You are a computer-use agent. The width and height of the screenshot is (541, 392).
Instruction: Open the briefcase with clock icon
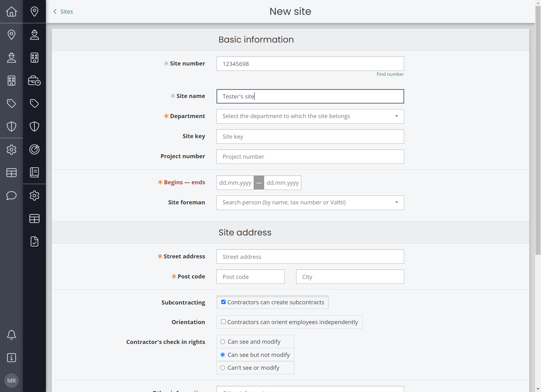(x=34, y=81)
